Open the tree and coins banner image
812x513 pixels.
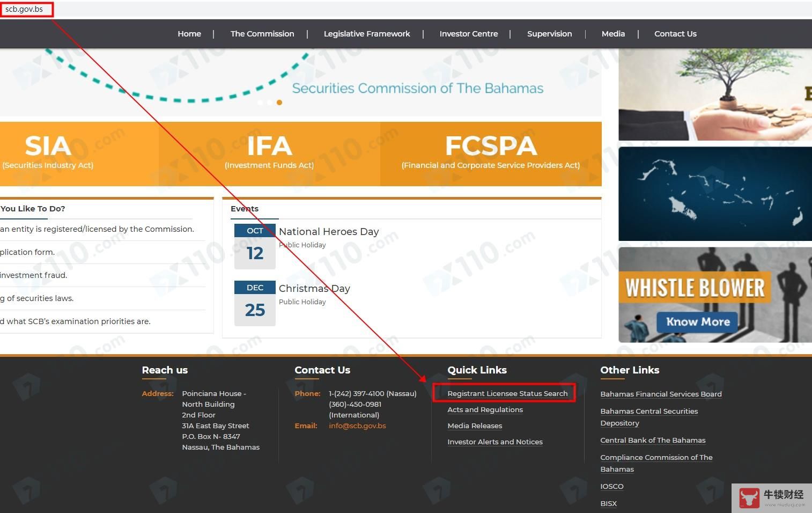coord(715,94)
